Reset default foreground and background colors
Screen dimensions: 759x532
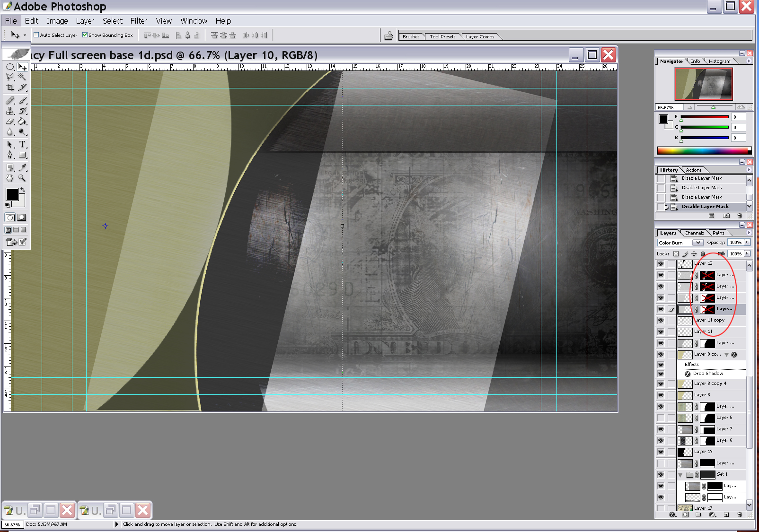click(7, 205)
